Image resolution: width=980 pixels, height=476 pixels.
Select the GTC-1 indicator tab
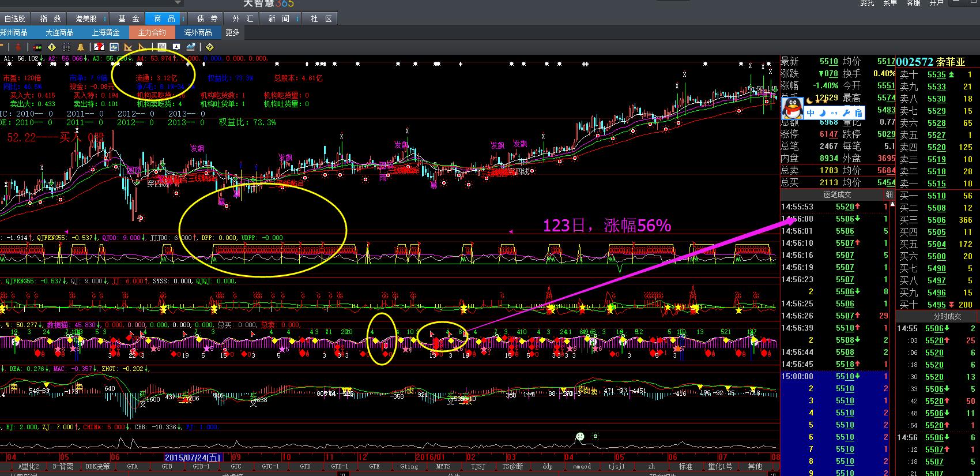click(x=270, y=466)
